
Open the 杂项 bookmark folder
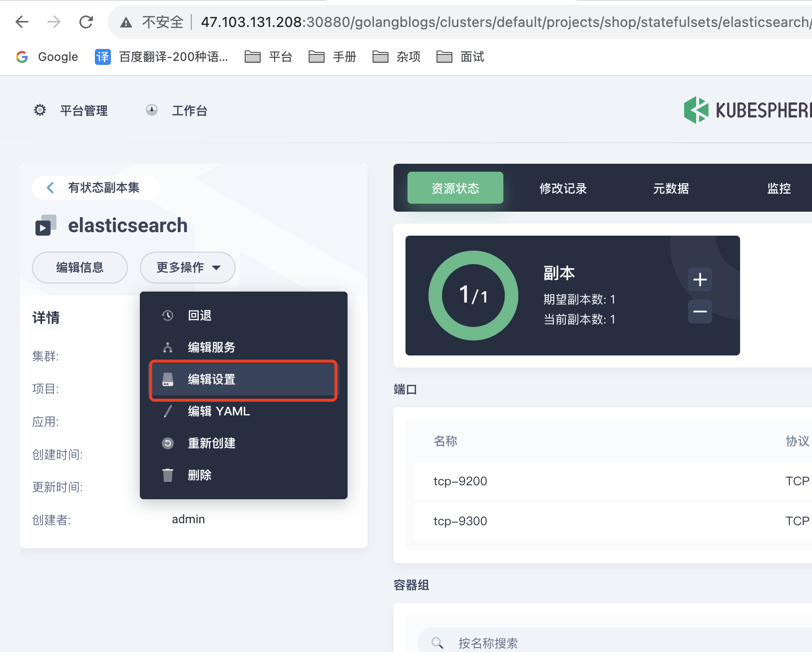[x=397, y=57]
